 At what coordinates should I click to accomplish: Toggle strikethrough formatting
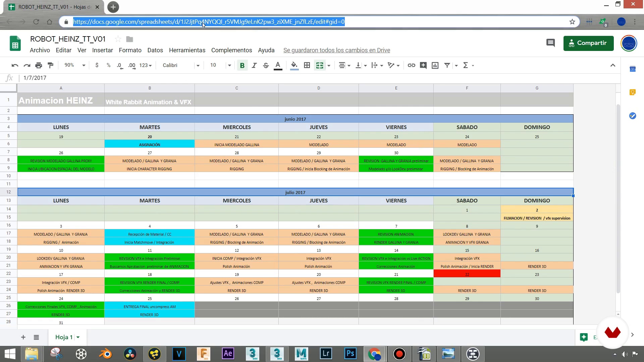[266, 65]
